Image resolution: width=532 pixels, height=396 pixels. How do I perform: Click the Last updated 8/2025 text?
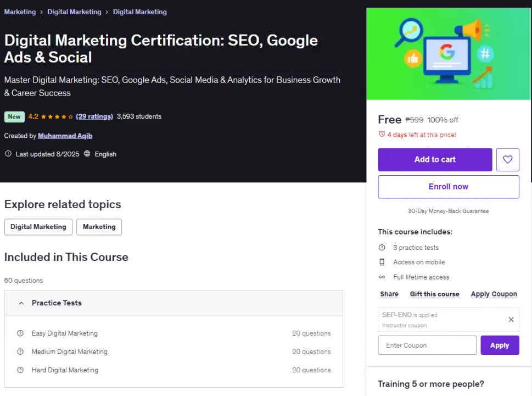coord(48,154)
